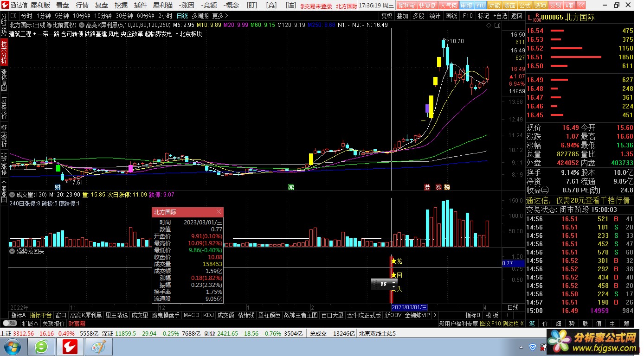The height and width of the screenshot is (356, 644).
Task: Open the 犀利猫 menu
Action: click(163, 6)
